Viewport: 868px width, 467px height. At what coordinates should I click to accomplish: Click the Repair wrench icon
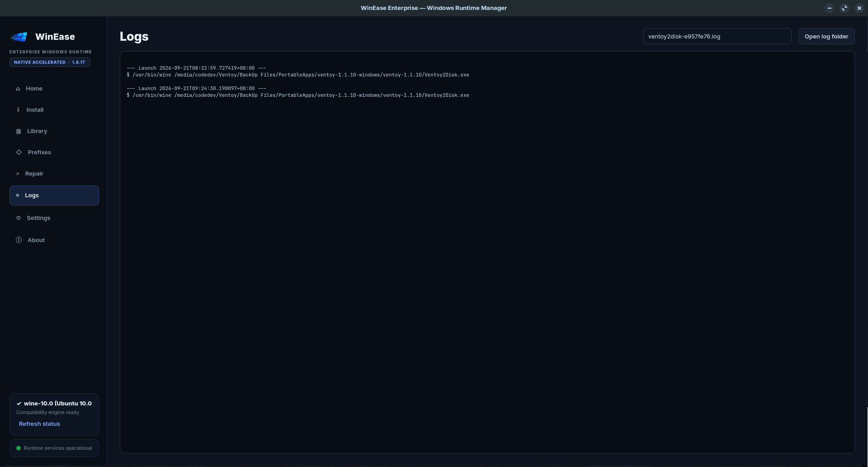coord(18,174)
